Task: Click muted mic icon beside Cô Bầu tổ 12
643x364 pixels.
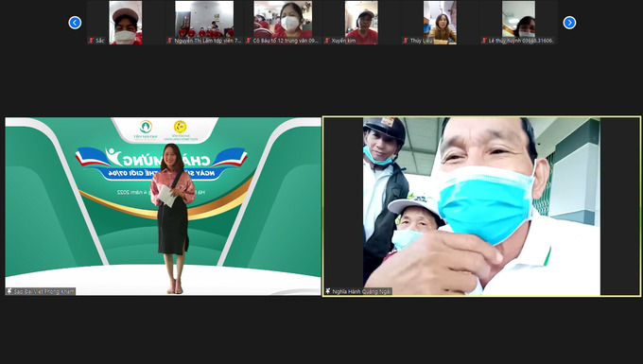Action: coord(248,41)
